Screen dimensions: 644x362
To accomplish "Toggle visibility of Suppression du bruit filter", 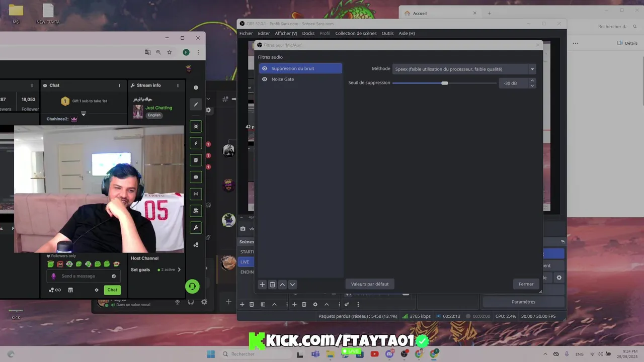I will (265, 68).
